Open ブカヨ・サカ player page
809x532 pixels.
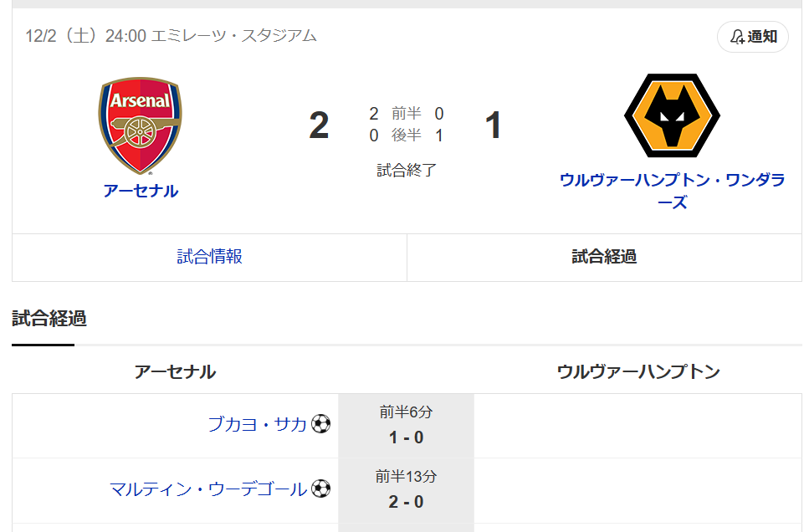click(257, 424)
